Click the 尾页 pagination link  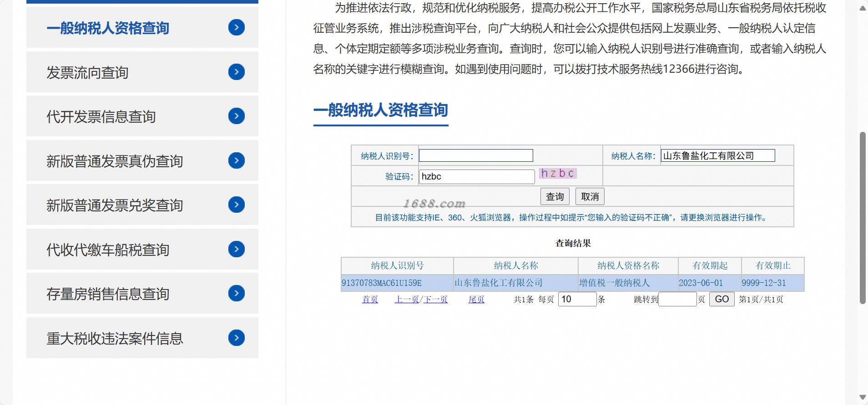476,299
